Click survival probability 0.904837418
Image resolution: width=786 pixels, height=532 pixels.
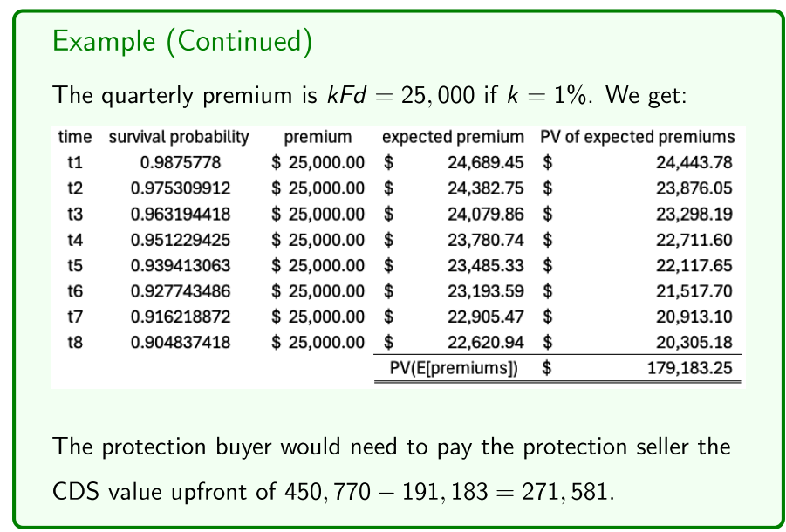coord(179,343)
